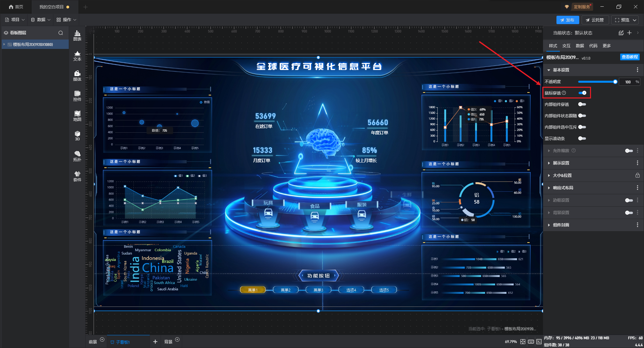Click the lock icon in 大小&位置 row
This screenshot has width=644, height=348.
coord(637,175)
